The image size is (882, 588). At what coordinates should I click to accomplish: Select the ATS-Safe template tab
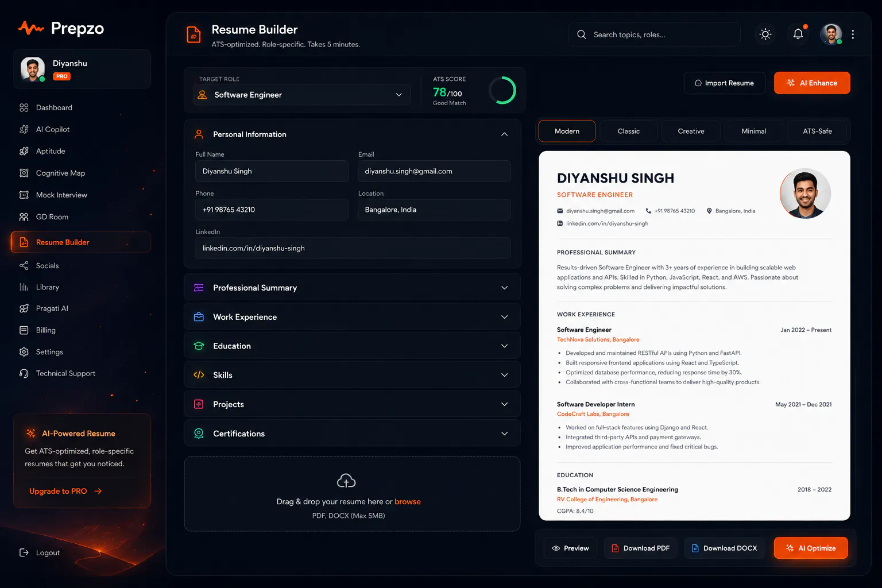817,131
